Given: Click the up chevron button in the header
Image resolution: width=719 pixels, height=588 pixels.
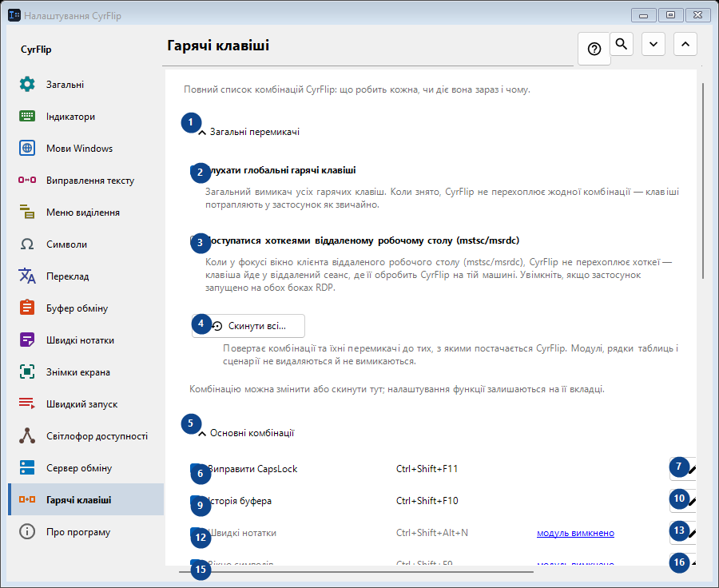Looking at the screenshot, I should point(685,44).
